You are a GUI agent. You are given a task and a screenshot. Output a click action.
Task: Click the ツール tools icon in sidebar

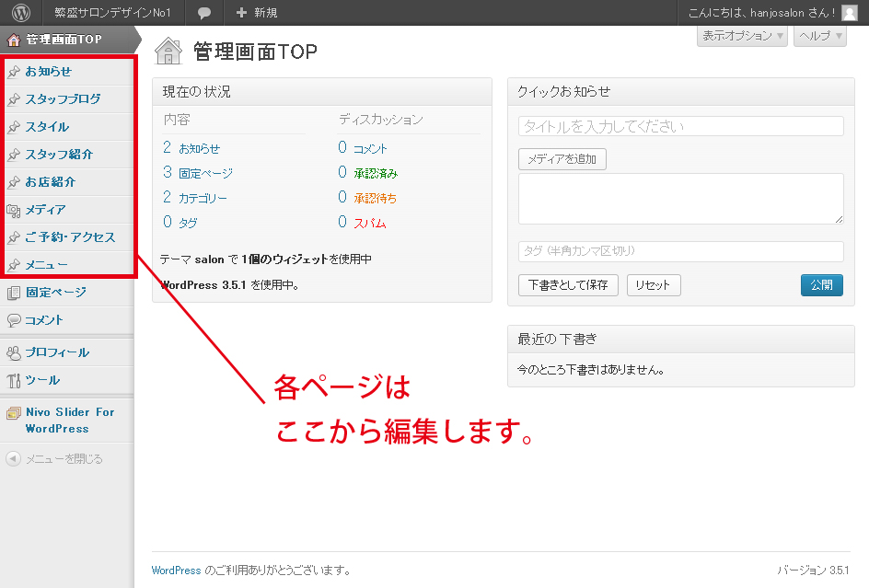14,380
